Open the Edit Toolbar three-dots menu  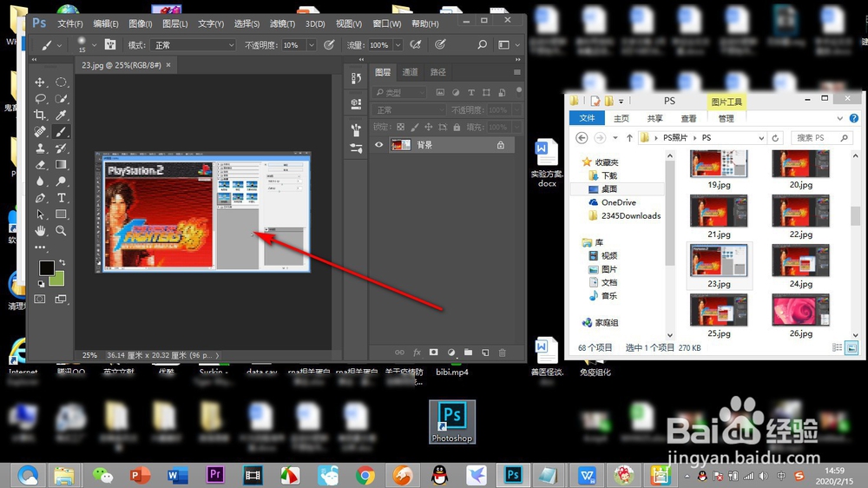point(40,247)
